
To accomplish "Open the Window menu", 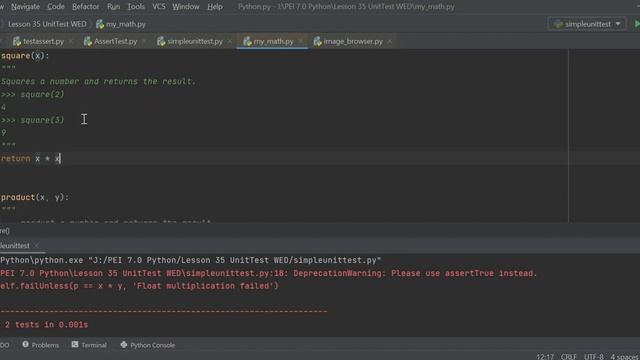I will (x=186, y=7).
